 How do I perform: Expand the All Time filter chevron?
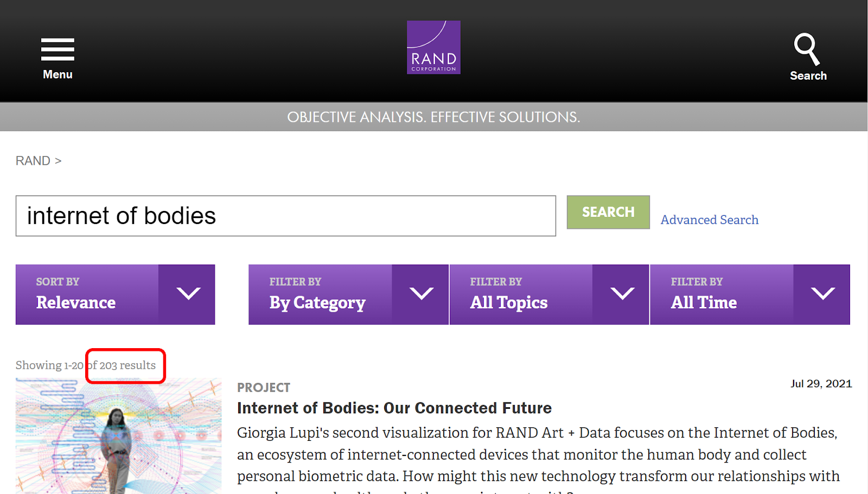(822, 294)
